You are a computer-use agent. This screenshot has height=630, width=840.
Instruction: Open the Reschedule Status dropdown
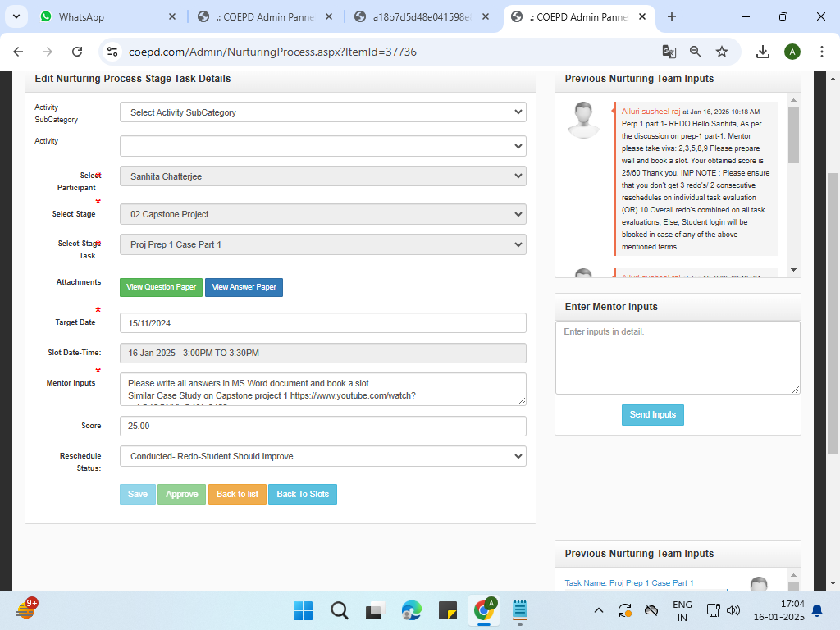click(322, 456)
